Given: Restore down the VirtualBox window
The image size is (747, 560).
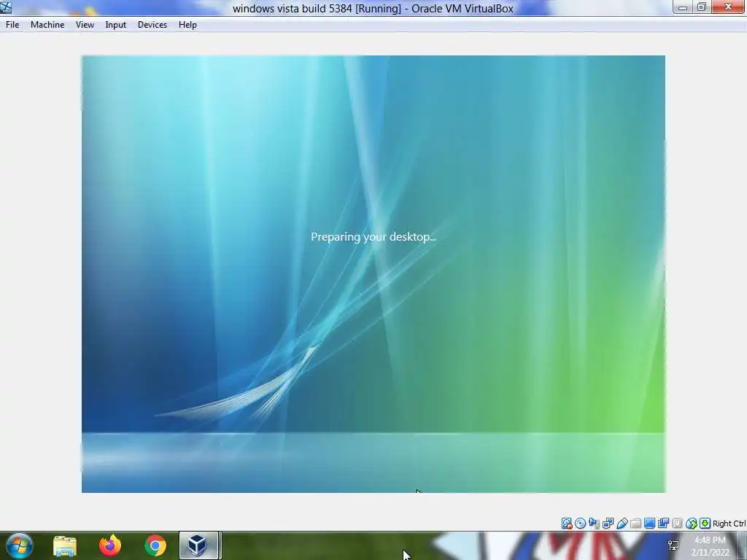Looking at the screenshot, I should 702,7.
